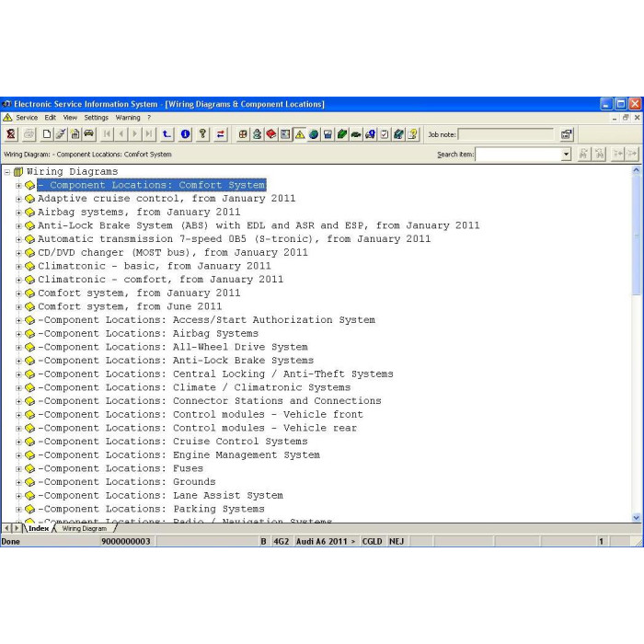The width and height of the screenshot is (644, 644).
Task: Expand Comfort system, from June 2011
Action: [18, 306]
